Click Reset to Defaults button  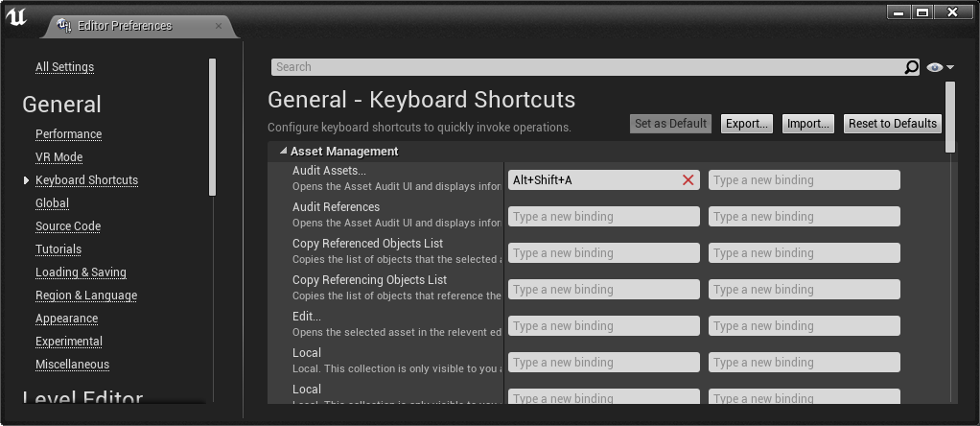point(893,124)
